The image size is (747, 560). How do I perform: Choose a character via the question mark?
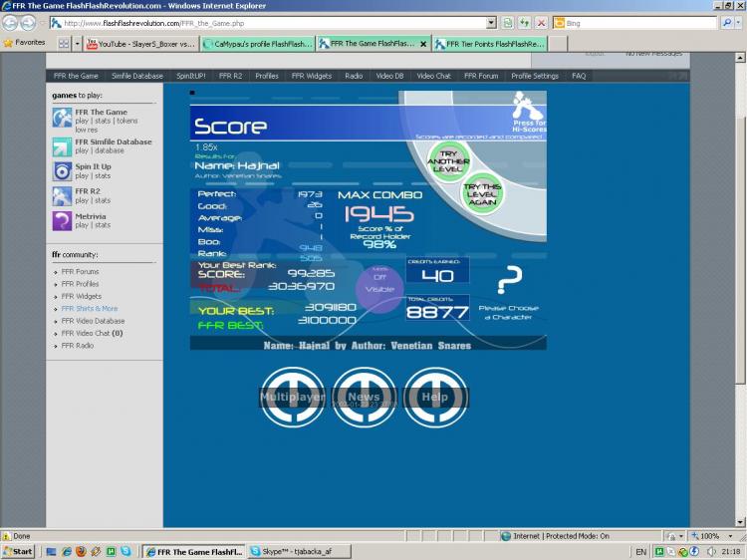(509, 280)
